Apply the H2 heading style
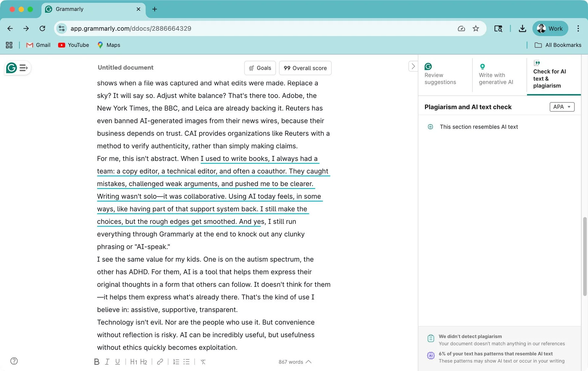Screen dimensions: 588x371 [144, 362]
